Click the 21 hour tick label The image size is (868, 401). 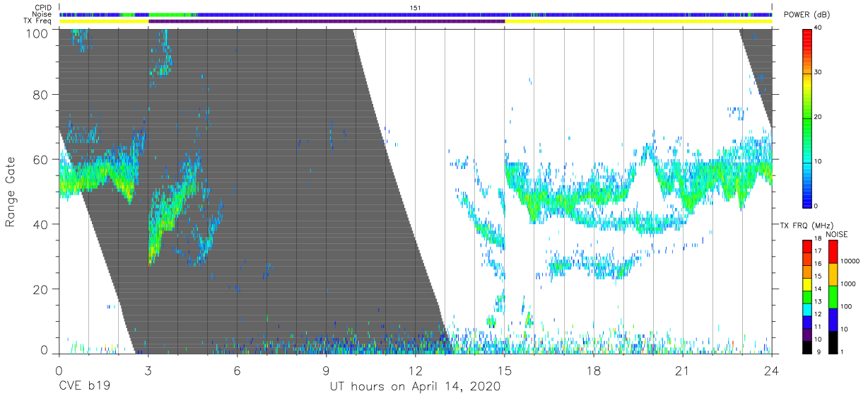tap(683, 371)
